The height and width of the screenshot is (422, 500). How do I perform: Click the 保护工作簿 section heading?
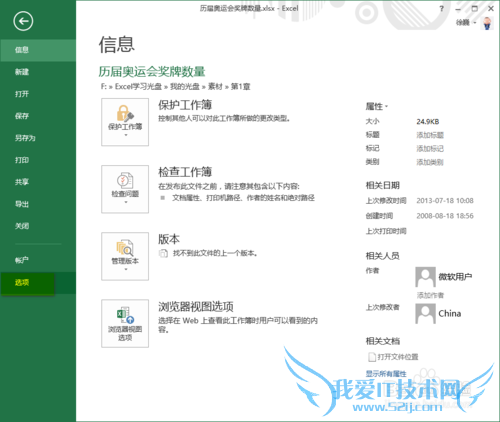click(185, 105)
